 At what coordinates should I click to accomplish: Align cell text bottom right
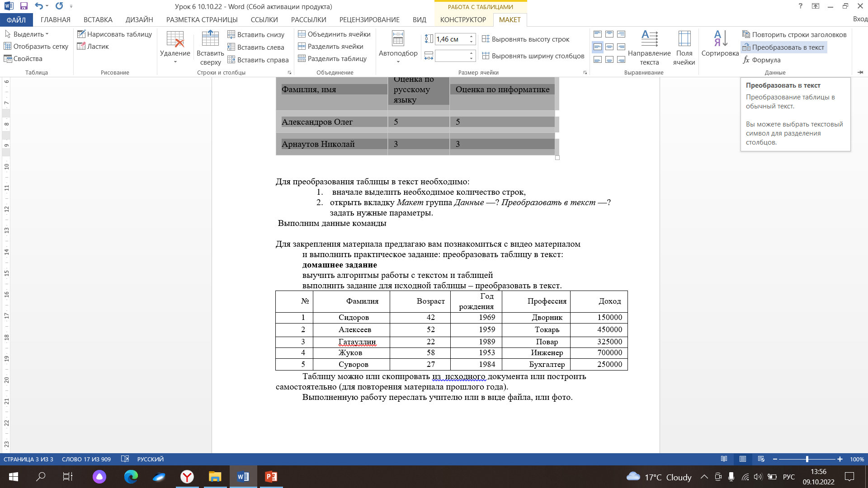621,60
